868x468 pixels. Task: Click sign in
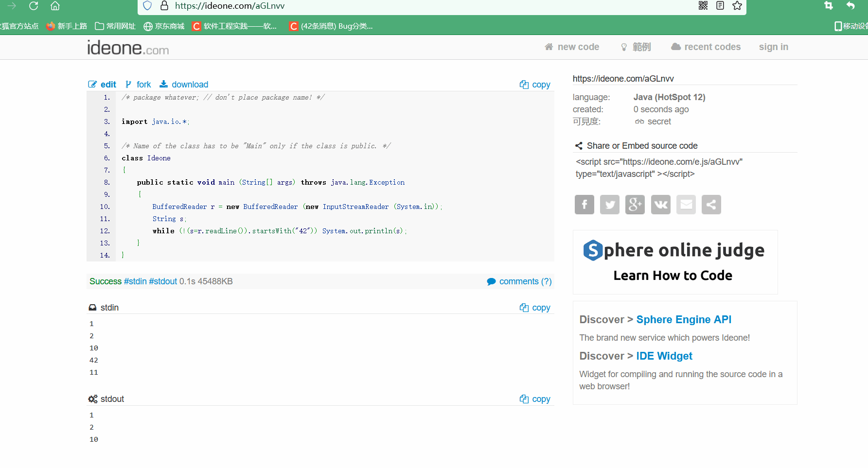pos(774,47)
